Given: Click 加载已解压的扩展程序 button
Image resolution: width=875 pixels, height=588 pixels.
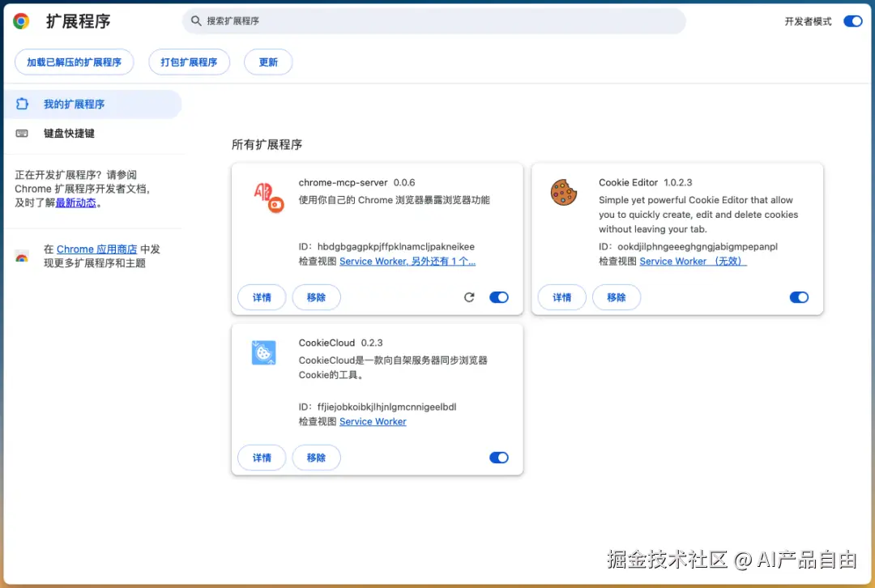Looking at the screenshot, I should [x=75, y=62].
